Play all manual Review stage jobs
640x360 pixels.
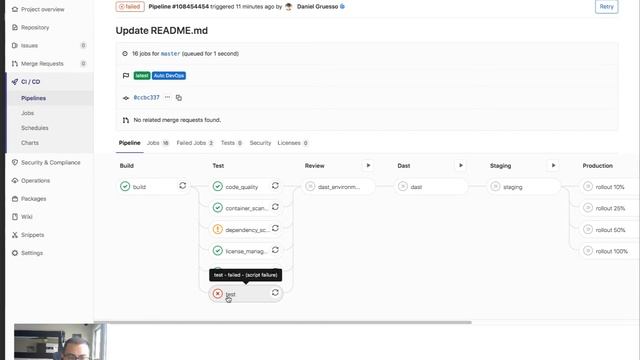click(x=368, y=165)
